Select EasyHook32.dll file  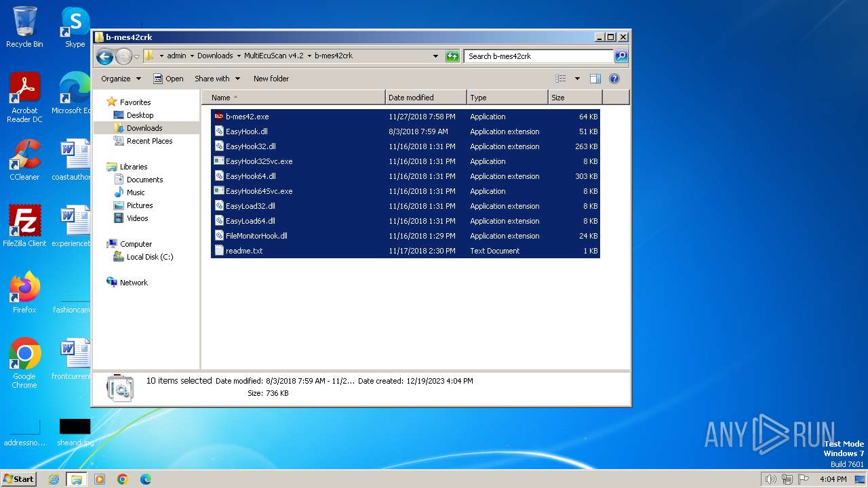[x=406, y=146]
